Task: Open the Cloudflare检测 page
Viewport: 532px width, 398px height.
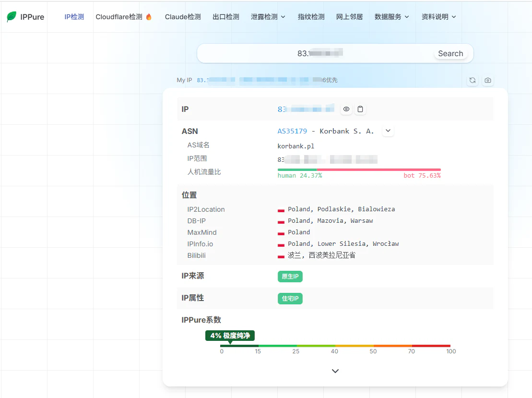Action: point(119,17)
